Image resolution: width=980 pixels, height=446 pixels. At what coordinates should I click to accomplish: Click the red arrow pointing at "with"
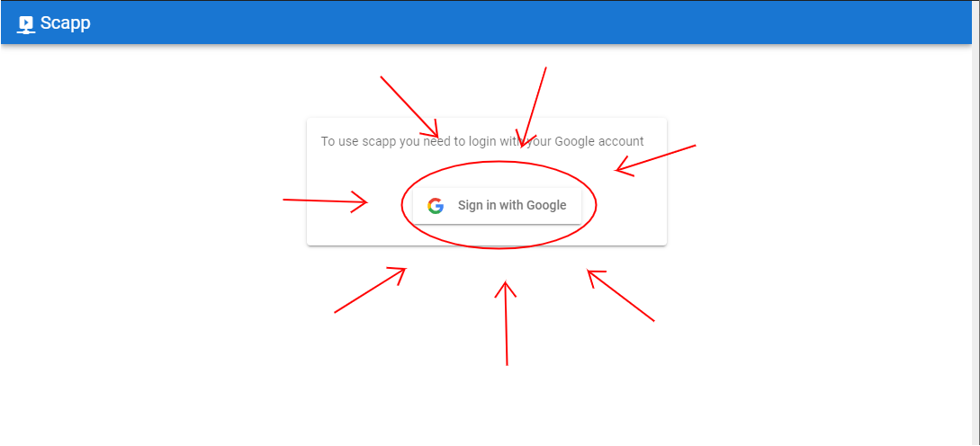[531, 107]
